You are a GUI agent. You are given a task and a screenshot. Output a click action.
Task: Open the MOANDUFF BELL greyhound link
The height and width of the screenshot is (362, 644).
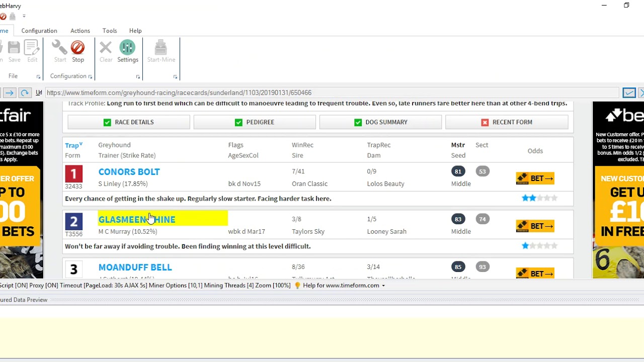click(x=135, y=267)
